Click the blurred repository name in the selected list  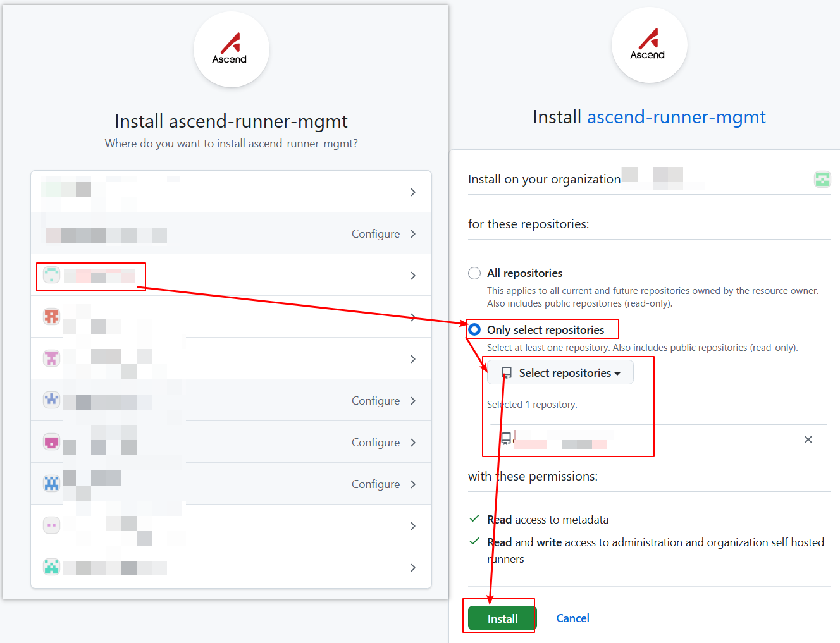[x=563, y=439]
